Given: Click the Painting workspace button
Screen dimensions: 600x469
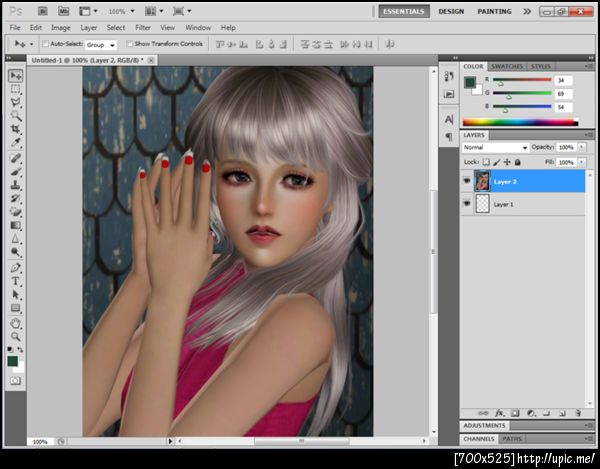Looking at the screenshot, I should click(494, 11).
